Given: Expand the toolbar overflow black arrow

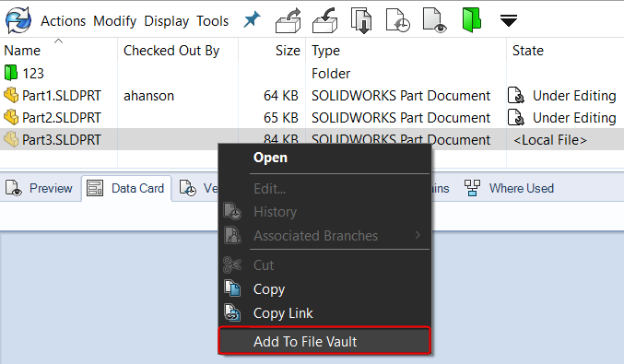Looking at the screenshot, I should tap(509, 20).
